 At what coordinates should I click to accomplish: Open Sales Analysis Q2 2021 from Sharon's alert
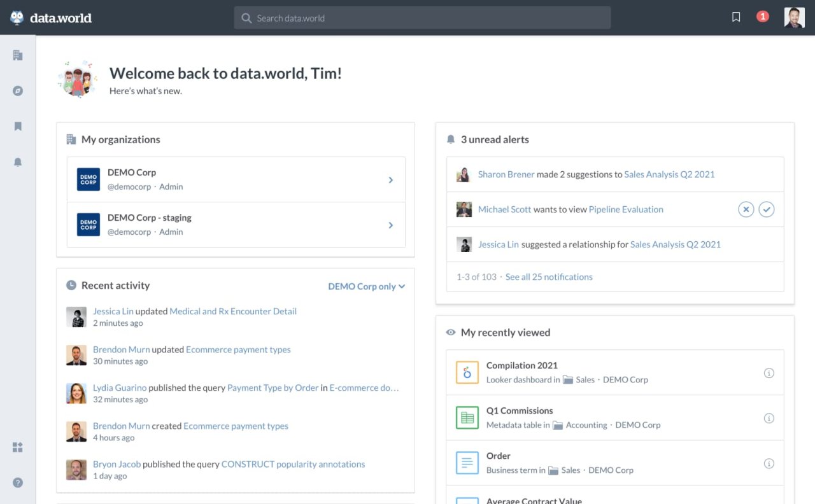pyautogui.click(x=669, y=174)
